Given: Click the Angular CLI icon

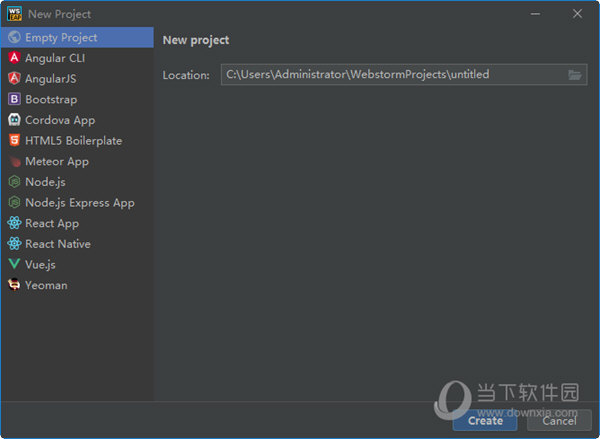Looking at the screenshot, I should (x=14, y=58).
